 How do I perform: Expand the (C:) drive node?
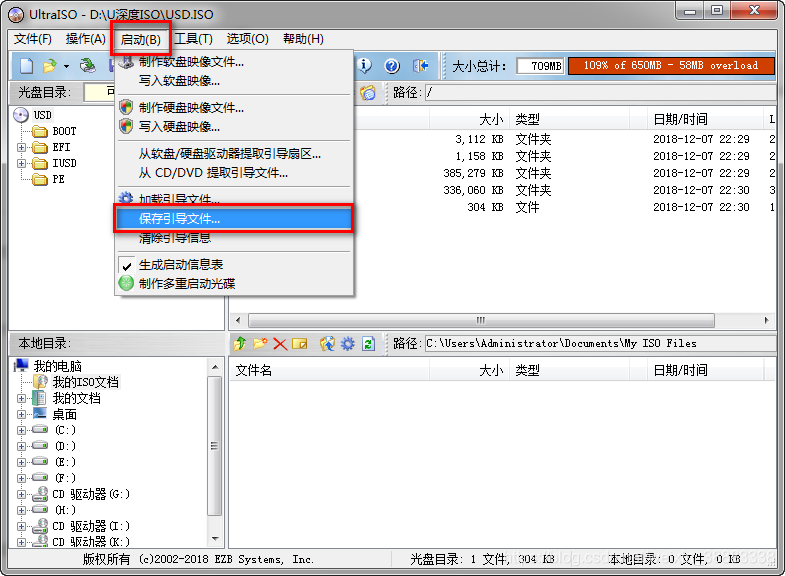tap(22, 430)
